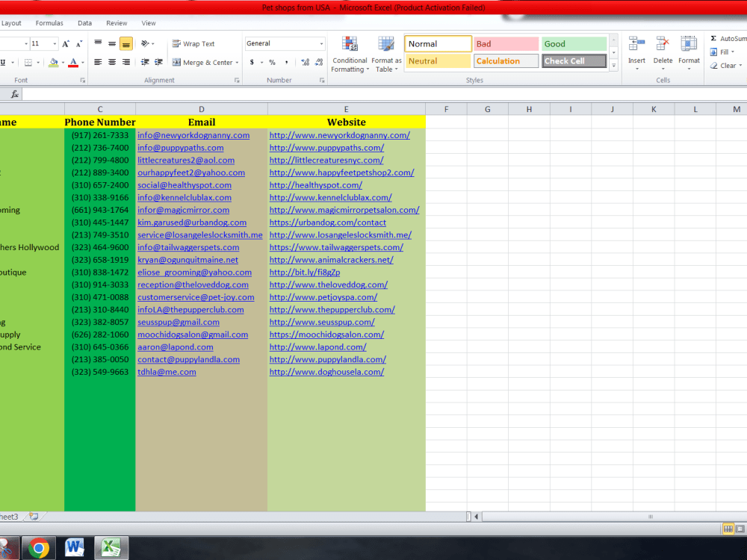Click into the formula bar

click(384, 94)
